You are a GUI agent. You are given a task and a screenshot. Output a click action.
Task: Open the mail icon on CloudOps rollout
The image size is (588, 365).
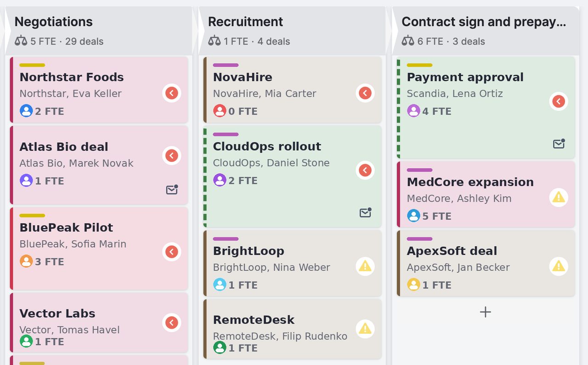[x=365, y=212]
